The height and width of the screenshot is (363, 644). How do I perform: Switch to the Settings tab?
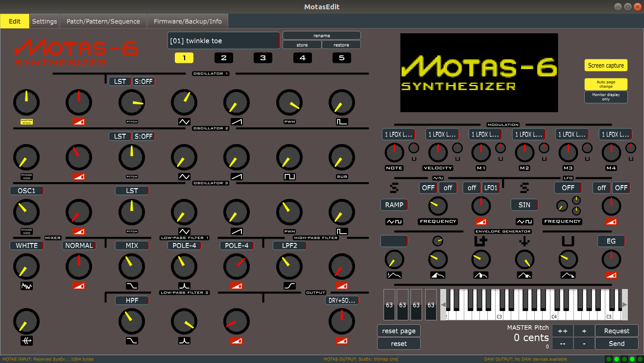point(45,21)
